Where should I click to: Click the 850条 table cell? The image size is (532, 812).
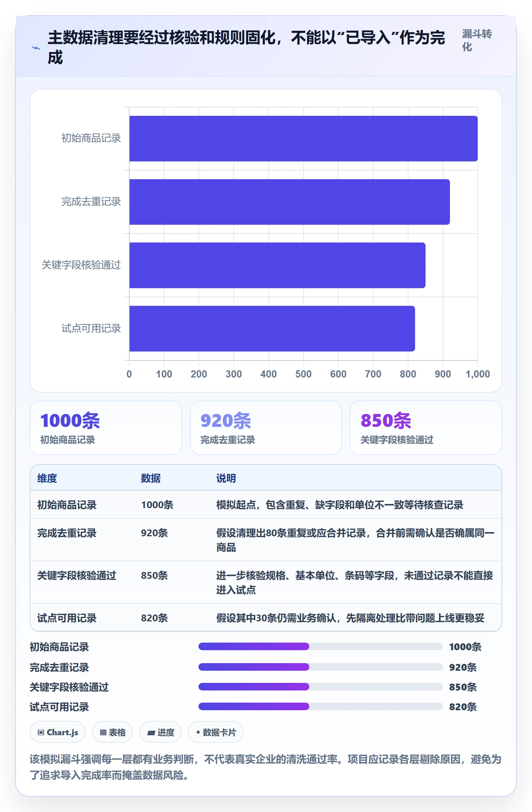tap(155, 575)
